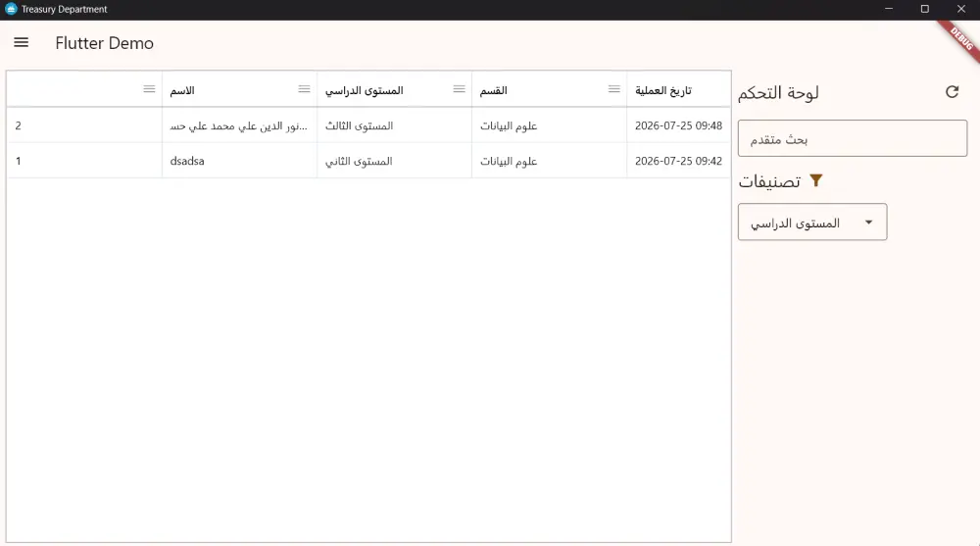Click the تصنيفات label

click(x=769, y=181)
